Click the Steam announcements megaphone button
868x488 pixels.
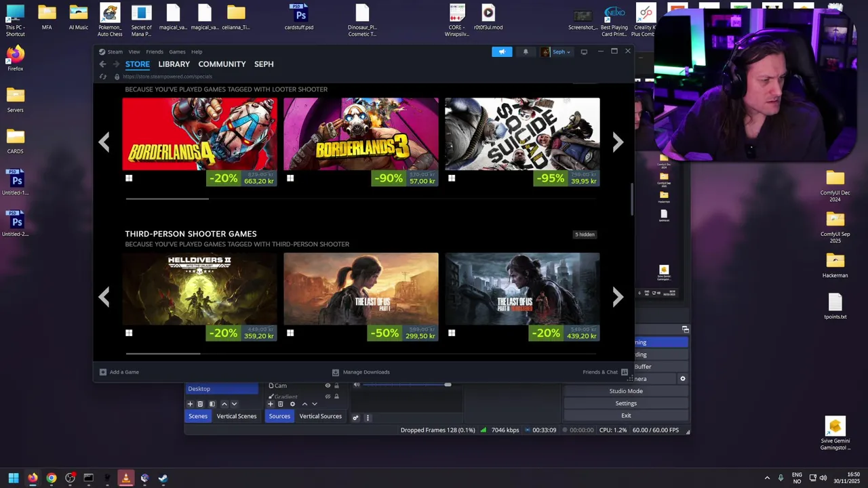click(x=502, y=52)
